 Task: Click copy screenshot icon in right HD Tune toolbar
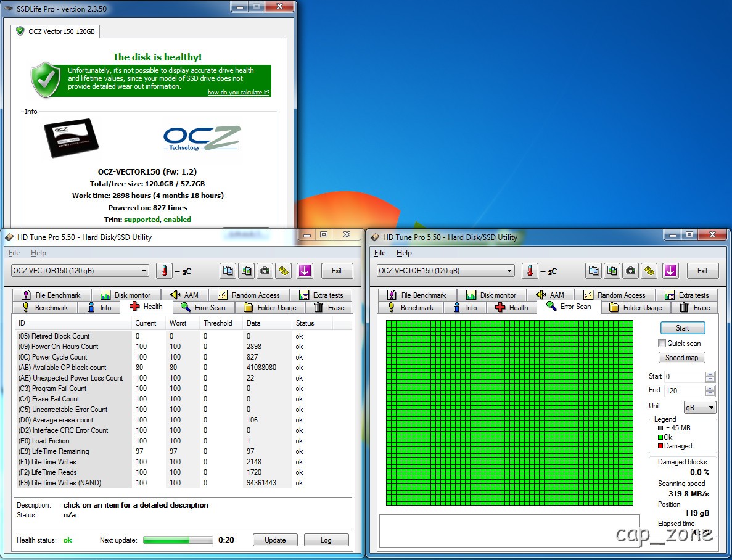tap(612, 271)
